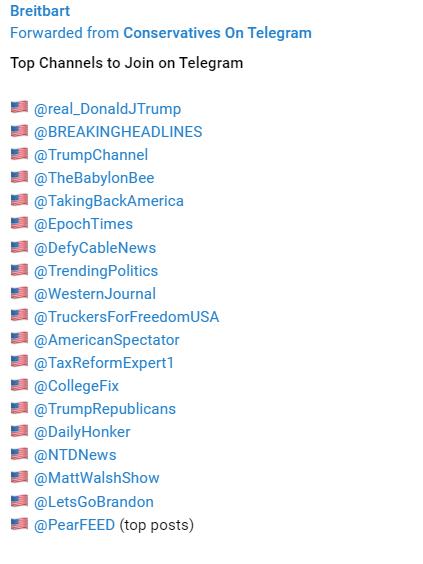The image size is (423, 564).
Task: Open the @EpochTimes channel link
Action: (x=83, y=224)
